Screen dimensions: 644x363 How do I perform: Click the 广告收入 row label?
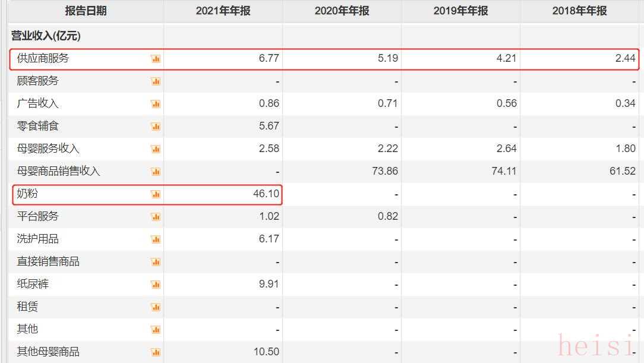click(x=38, y=103)
